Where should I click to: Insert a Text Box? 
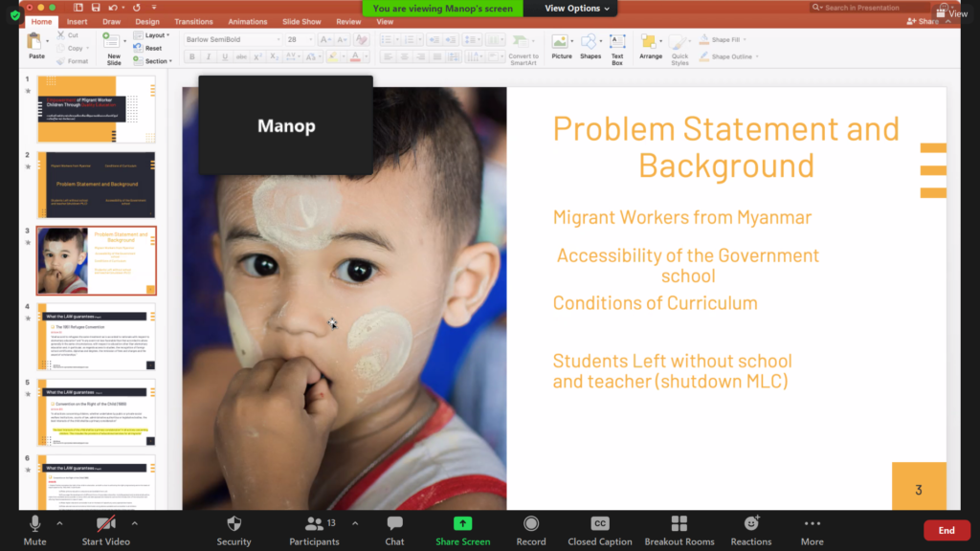617,50
